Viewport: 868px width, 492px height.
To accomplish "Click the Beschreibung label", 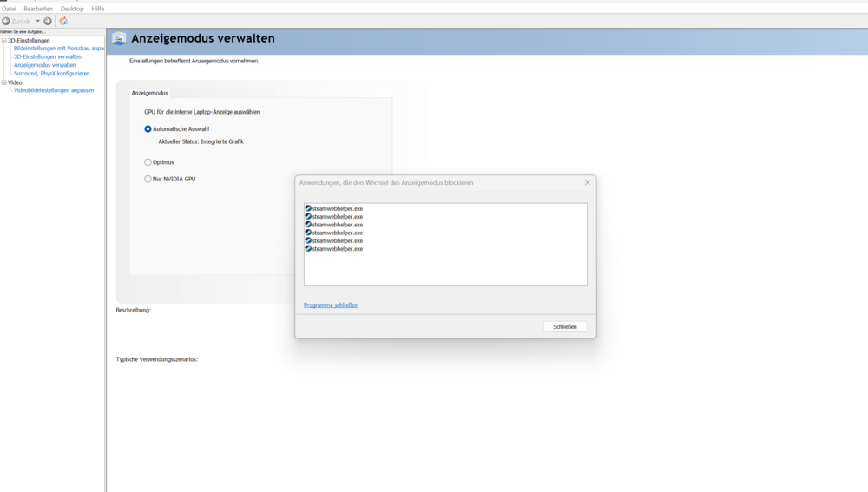I will [134, 310].
